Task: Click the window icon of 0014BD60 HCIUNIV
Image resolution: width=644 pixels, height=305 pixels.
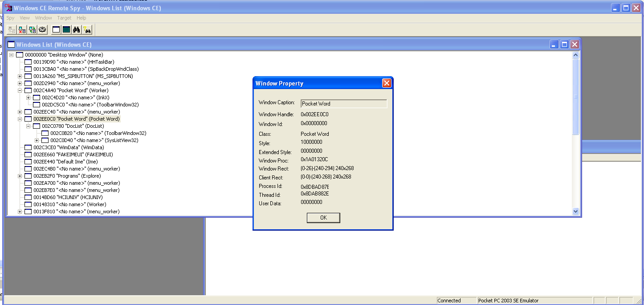Action: tap(28, 197)
